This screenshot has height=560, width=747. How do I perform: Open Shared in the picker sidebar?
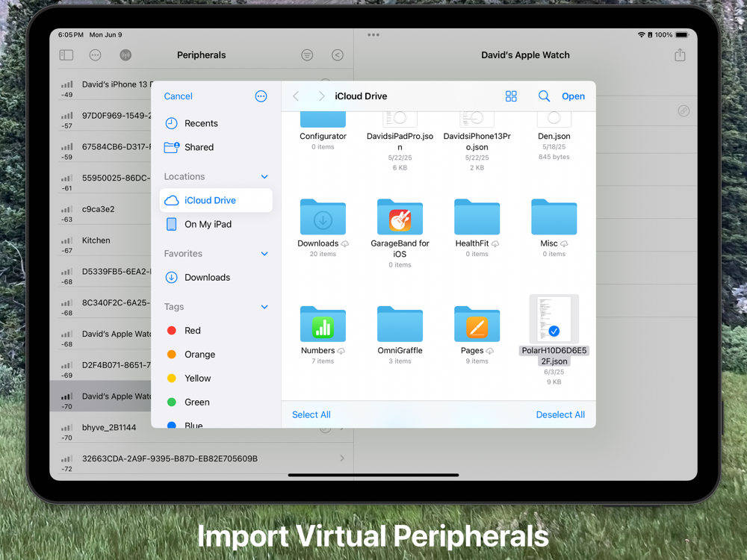point(216,147)
